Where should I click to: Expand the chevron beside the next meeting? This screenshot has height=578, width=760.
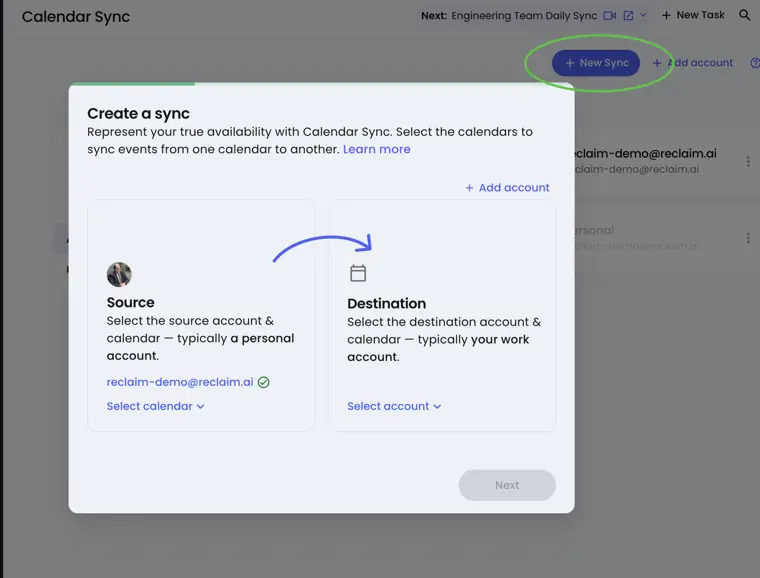coord(643,15)
